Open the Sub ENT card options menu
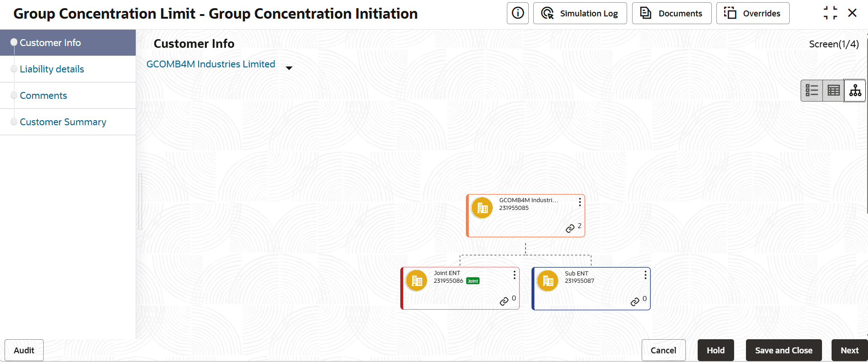Image resolution: width=868 pixels, height=362 pixels. pos(645,275)
